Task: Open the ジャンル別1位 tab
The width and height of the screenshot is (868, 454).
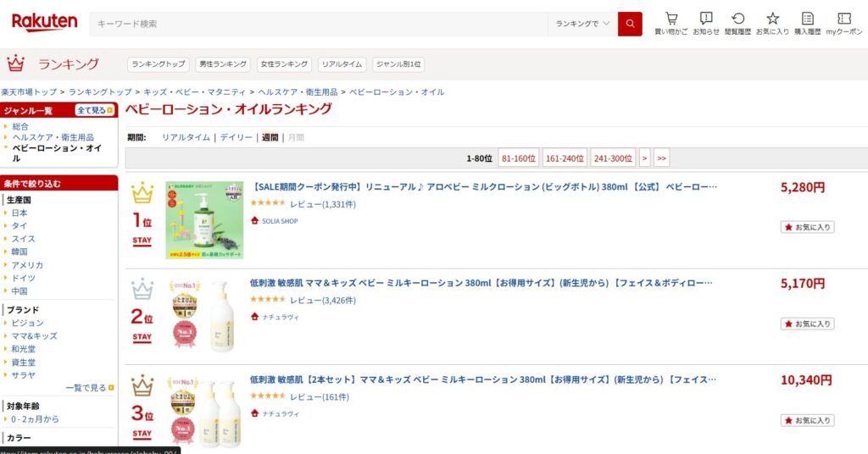Action: (x=398, y=64)
